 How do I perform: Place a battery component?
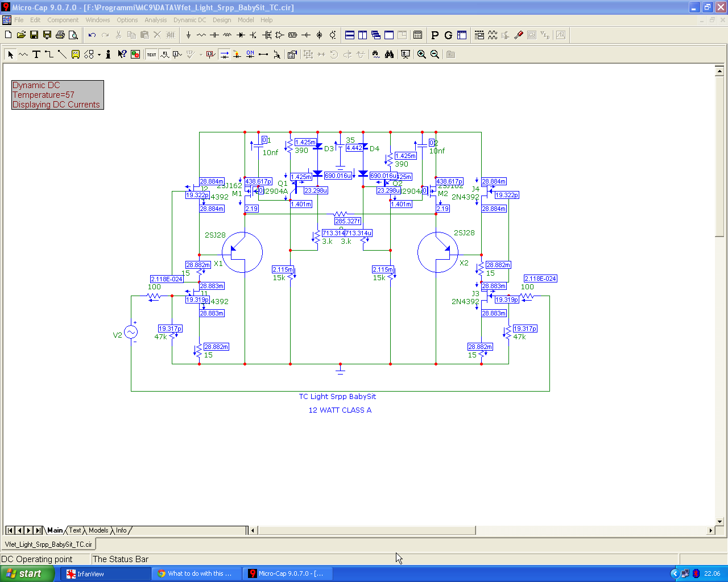pos(306,35)
